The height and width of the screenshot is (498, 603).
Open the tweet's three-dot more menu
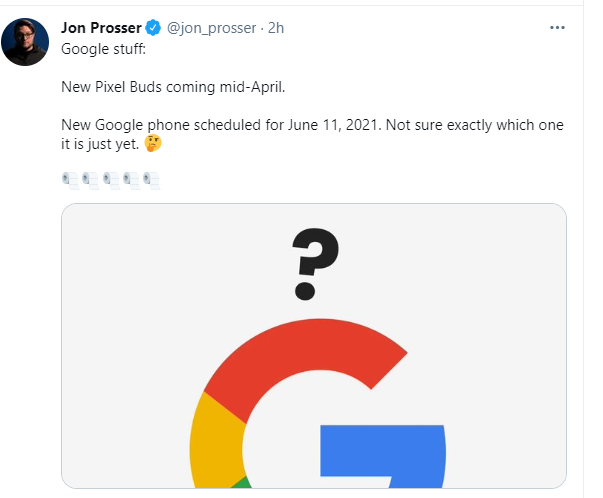tap(558, 28)
